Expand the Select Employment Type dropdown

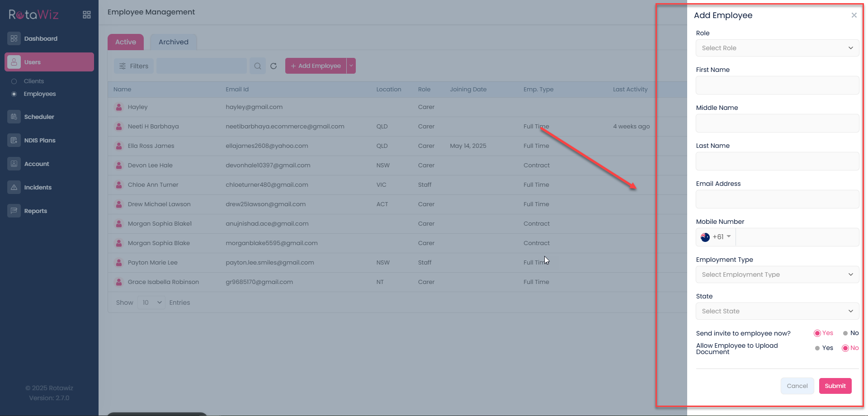point(777,274)
